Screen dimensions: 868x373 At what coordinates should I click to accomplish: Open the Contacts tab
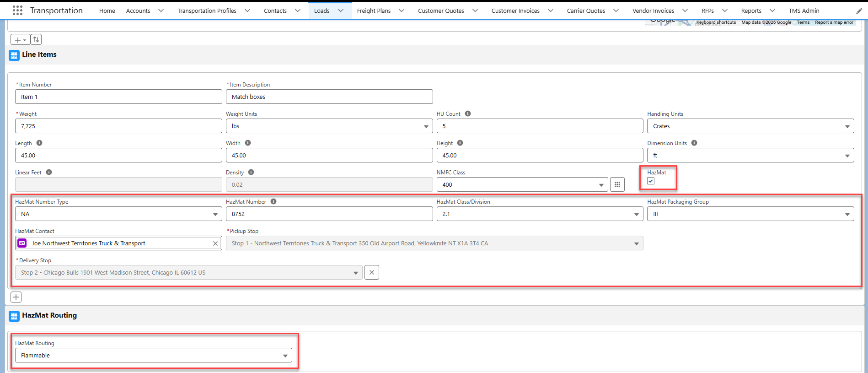pyautogui.click(x=275, y=11)
